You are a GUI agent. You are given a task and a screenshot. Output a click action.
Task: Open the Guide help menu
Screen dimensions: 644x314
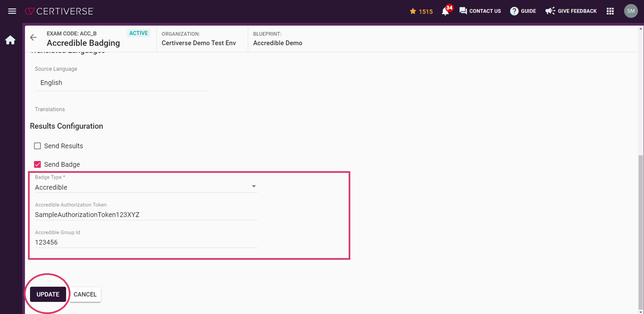tap(523, 11)
